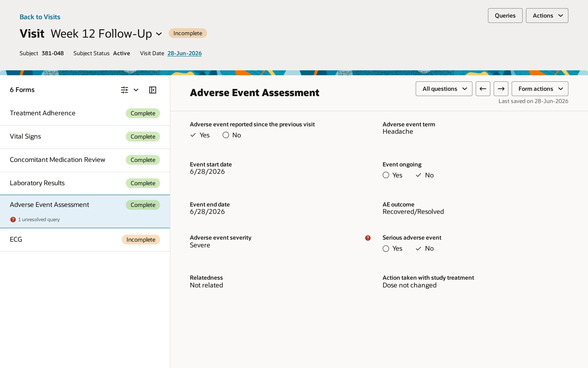Click the Severe severity value
Screen dimensions: 588x368
pos(200,245)
